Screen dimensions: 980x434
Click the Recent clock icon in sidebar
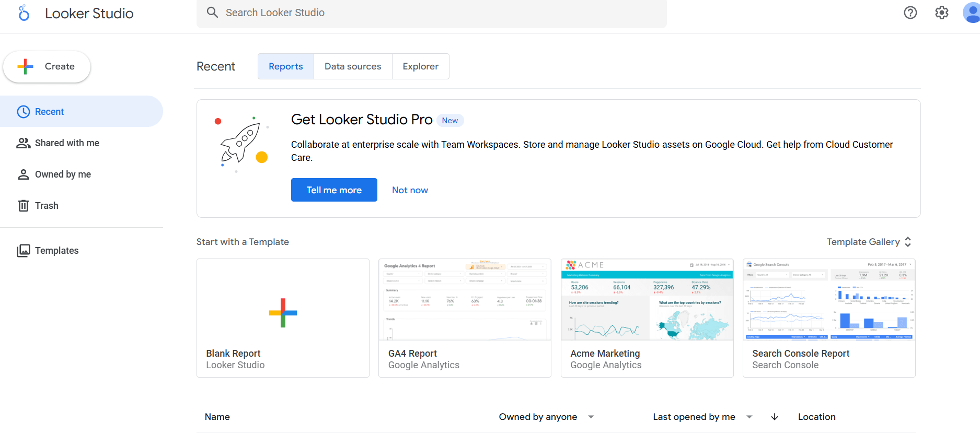tap(24, 112)
